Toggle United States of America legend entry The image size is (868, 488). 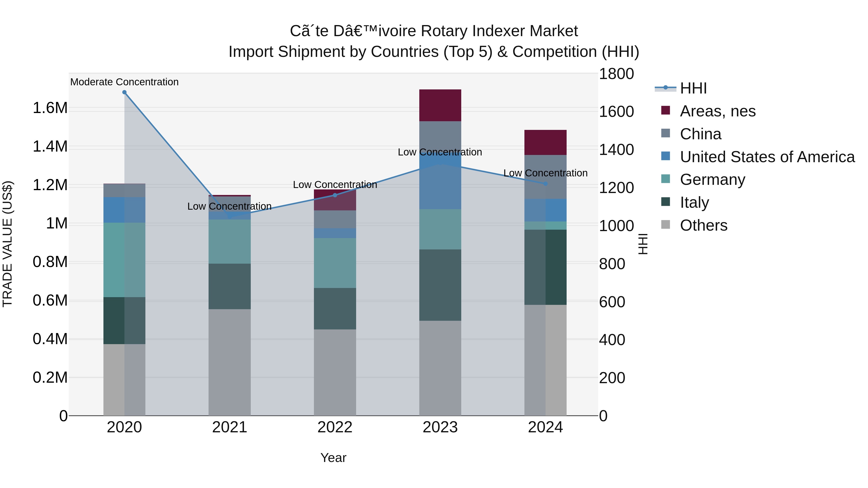click(x=758, y=157)
